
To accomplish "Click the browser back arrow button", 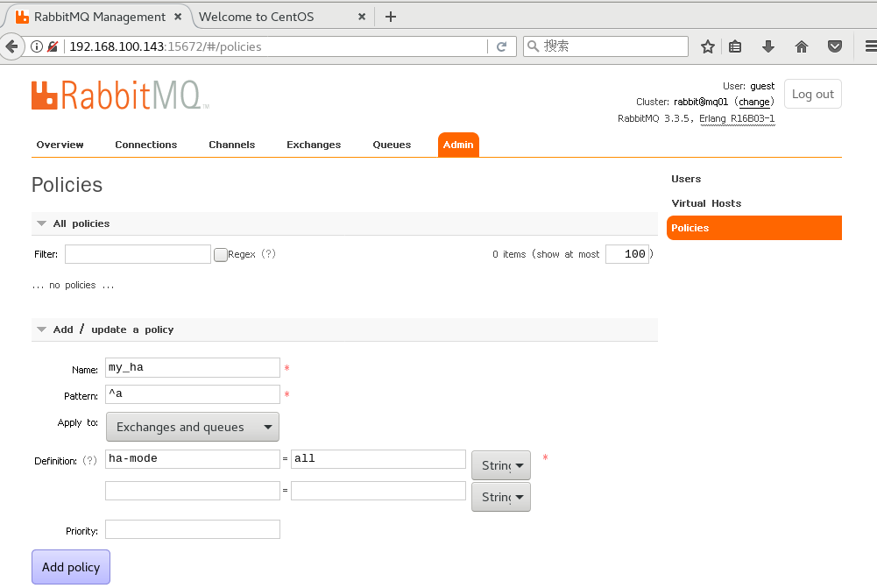I will tap(11, 46).
